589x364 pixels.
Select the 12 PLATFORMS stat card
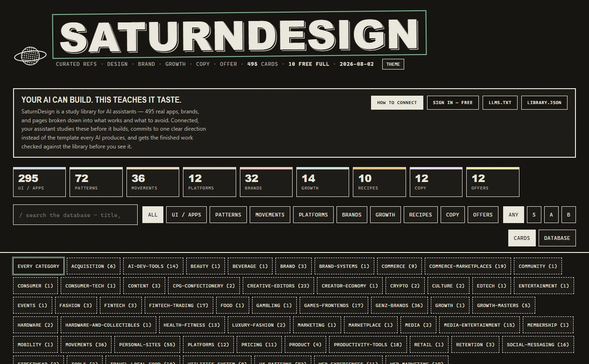[x=210, y=182]
